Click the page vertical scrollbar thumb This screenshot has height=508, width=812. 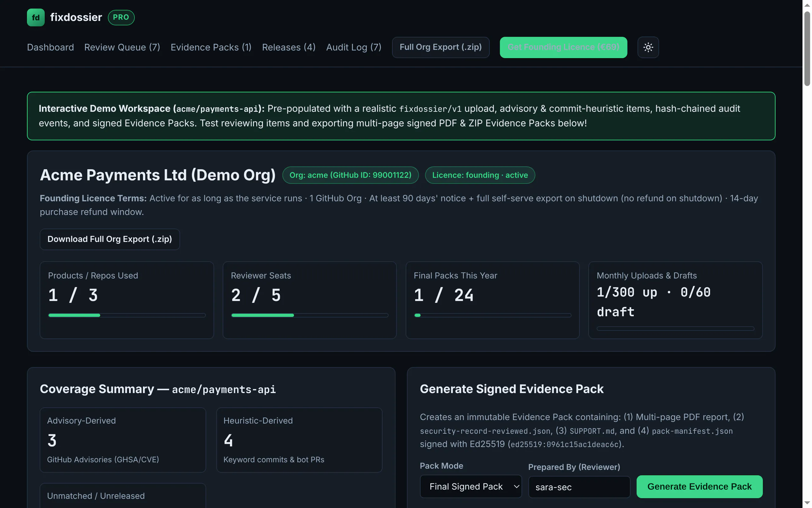[x=807, y=49]
